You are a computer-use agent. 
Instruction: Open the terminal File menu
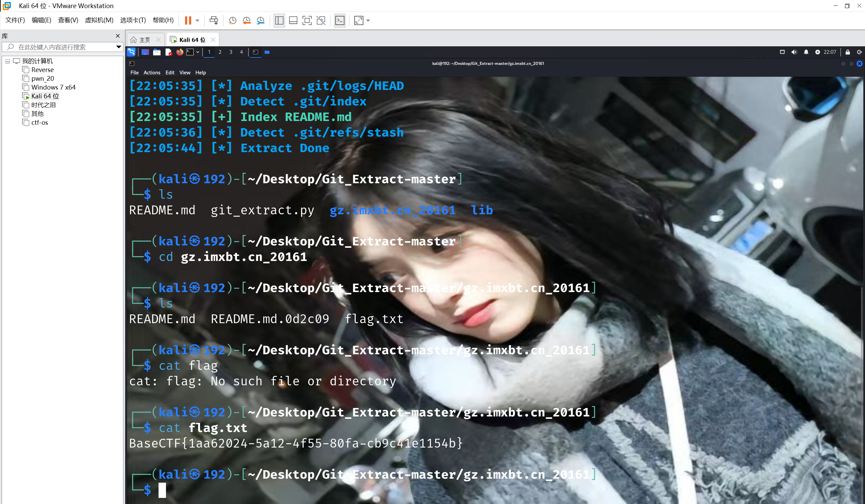point(135,72)
